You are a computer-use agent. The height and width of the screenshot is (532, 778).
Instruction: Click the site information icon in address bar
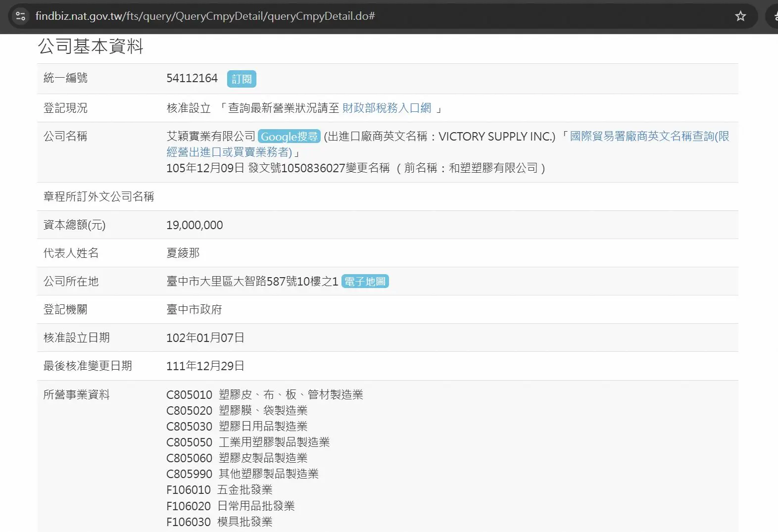pyautogui.click(x=20, y=16)
